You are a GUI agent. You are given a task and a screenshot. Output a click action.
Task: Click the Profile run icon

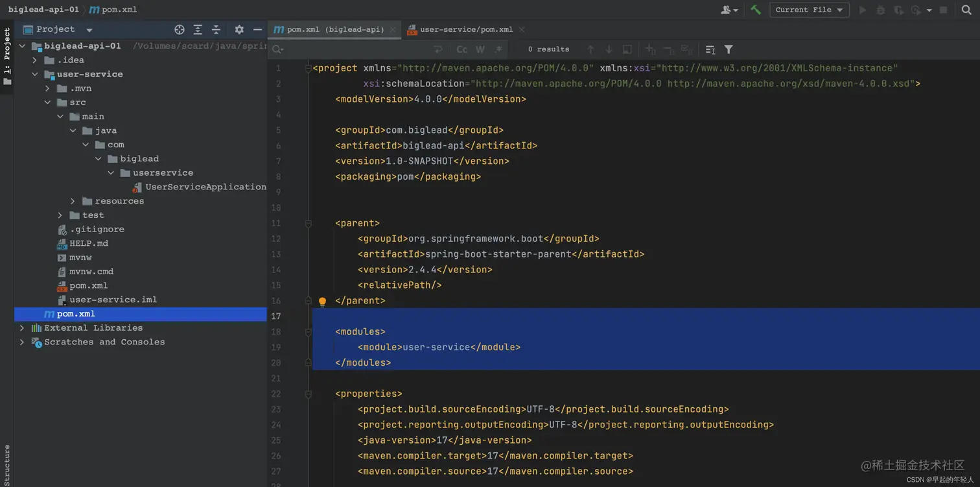(x=916, y=10)
